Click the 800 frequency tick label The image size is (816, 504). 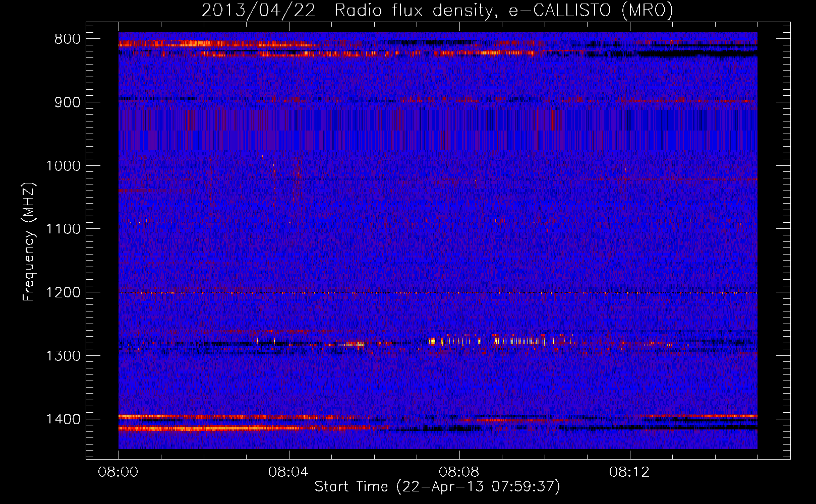pyautogui.click(x=68, y=39)
